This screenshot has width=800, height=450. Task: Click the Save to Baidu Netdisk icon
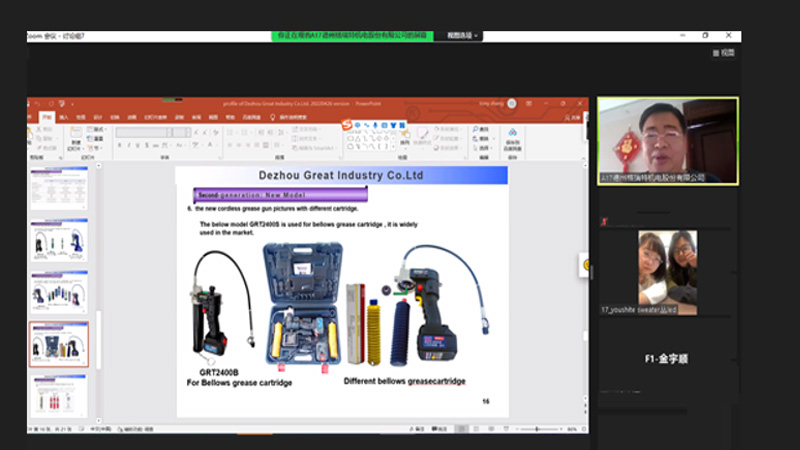(x=512, y=139)
